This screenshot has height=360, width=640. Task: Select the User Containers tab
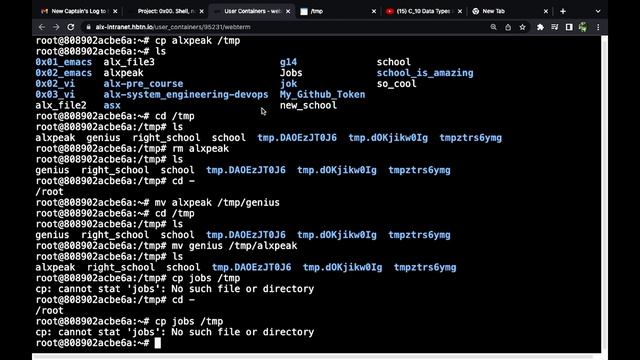(x=252, y=11)
